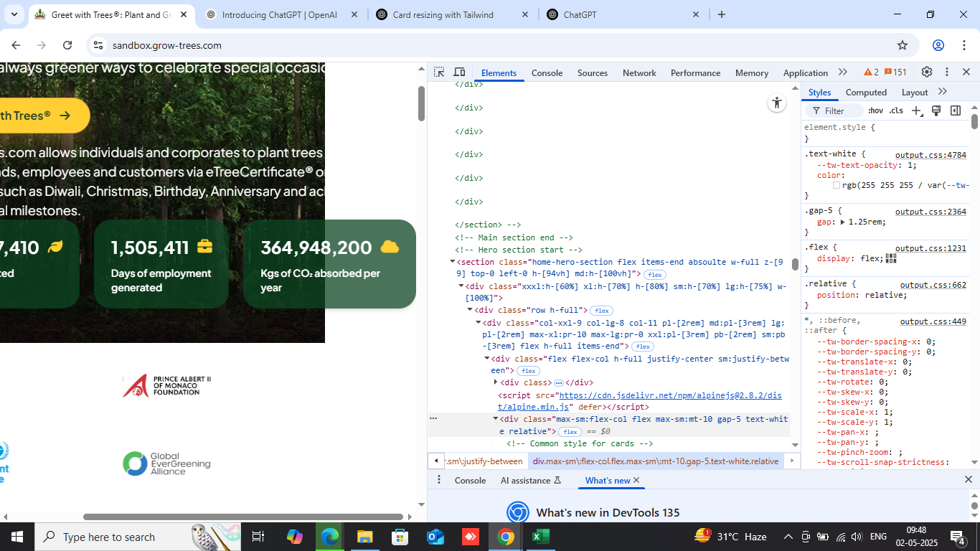Activate the inspect element picker tool
The width and height of the screenshot is (980, 551).
point(439,72)
